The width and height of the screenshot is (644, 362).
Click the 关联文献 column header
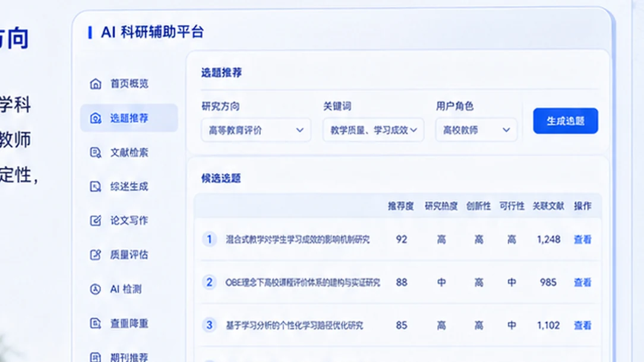548,206
